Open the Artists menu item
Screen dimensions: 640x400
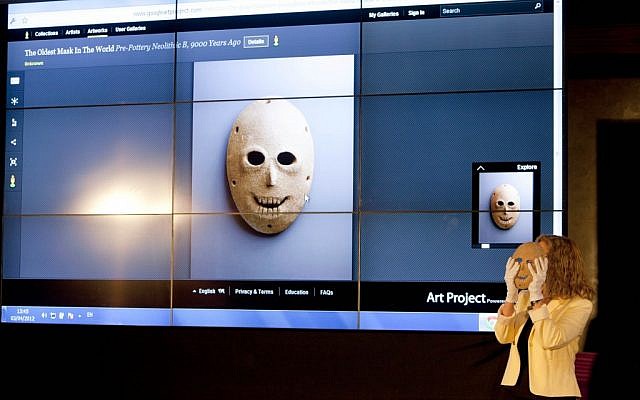[73, 32]
